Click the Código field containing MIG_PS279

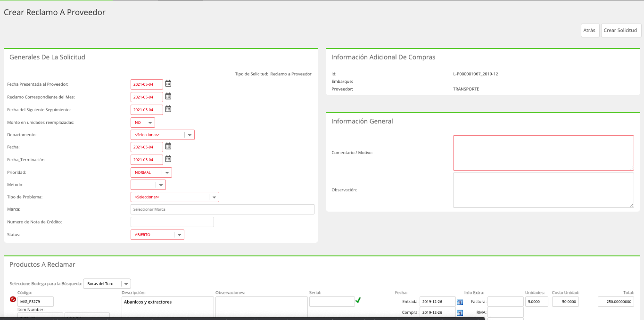[35, 302]
